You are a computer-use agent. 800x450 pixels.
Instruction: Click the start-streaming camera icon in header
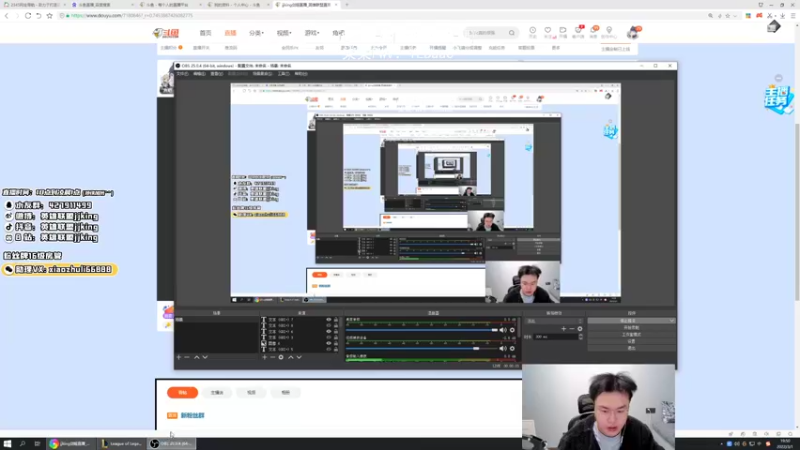coord(563,31)
